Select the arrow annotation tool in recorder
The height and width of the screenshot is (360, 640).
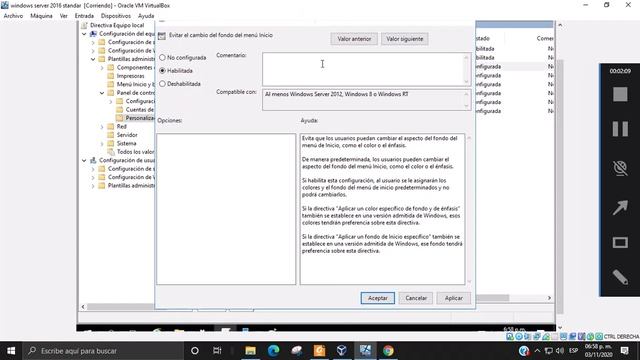point(620,207)
